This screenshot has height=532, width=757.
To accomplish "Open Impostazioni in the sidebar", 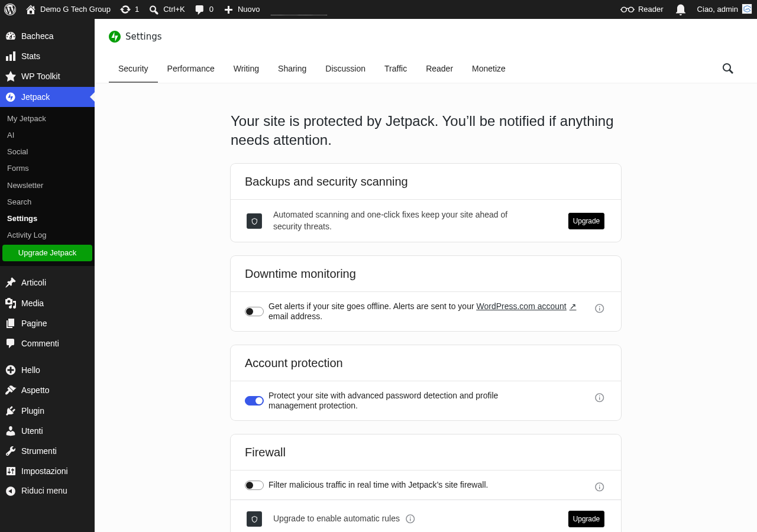I will click(x=47, y=471).
